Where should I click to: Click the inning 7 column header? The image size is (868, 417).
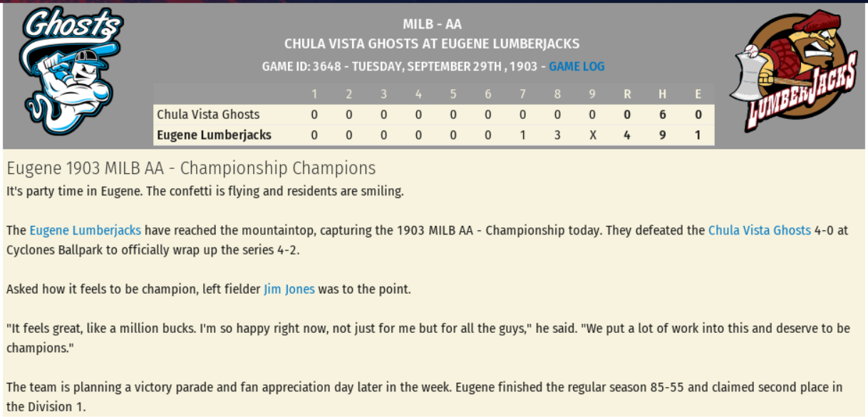pyautogui.click(x=522, y=94)
